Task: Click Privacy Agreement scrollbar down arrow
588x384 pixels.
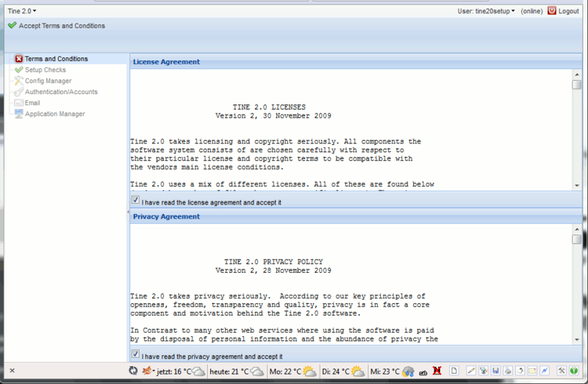Action: pyautogui.click(x=577, y=340)
